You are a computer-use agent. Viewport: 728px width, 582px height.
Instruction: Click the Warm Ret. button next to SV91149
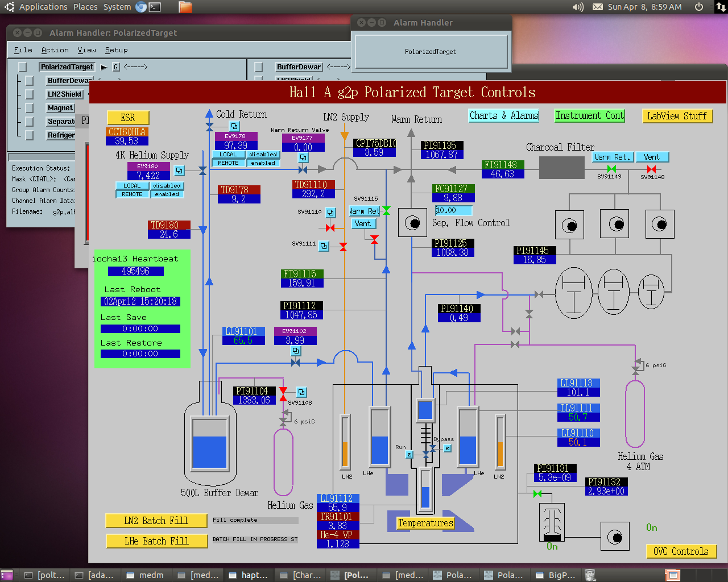612,157
